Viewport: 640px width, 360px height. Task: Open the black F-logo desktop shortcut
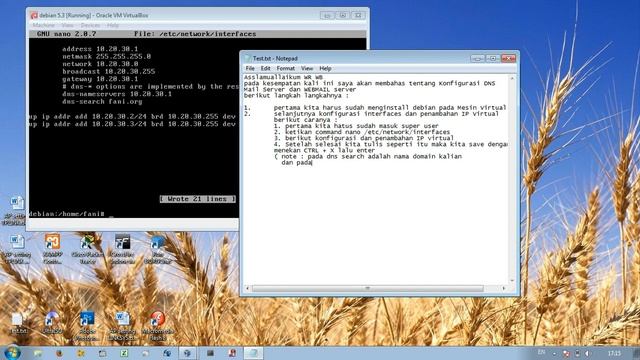(x=122, y=249)
